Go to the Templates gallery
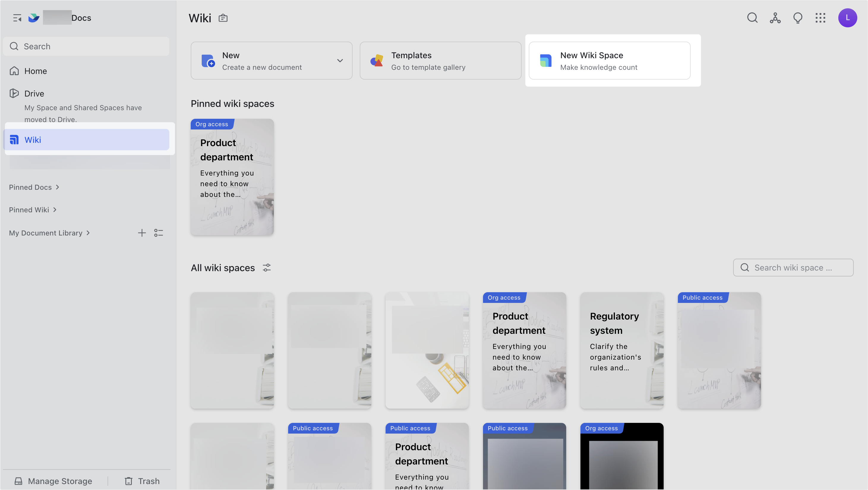 click(x=440, y=61)
